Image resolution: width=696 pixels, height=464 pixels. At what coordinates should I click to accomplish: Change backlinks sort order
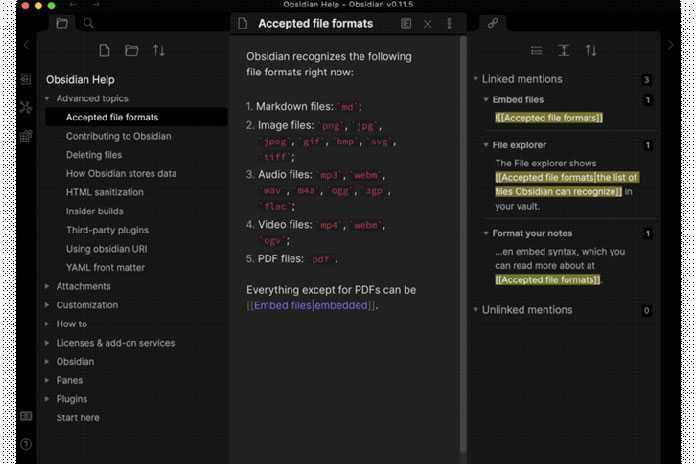(591, 51)
